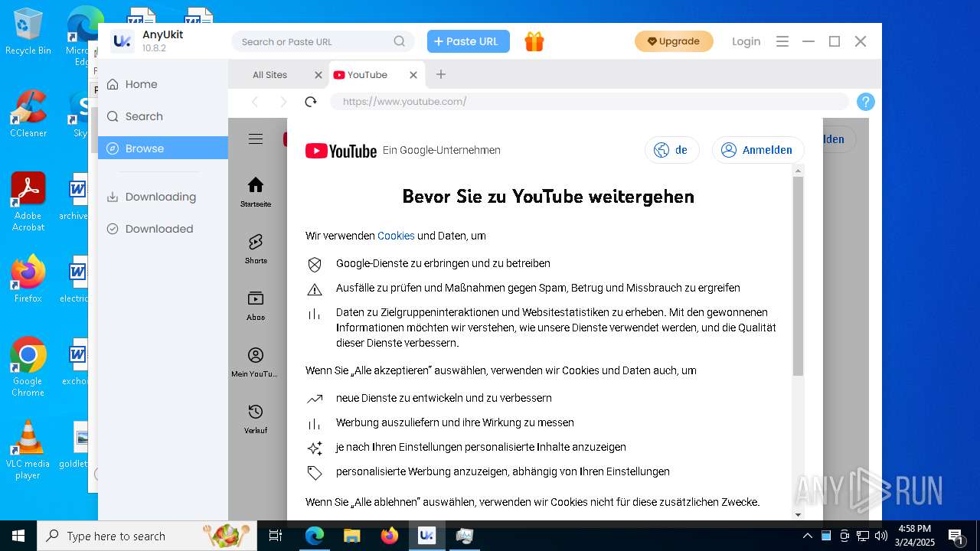This screenshot has width=980, height=551.
Task: Click the Paste URL button
Action: [x=469, y=41]
